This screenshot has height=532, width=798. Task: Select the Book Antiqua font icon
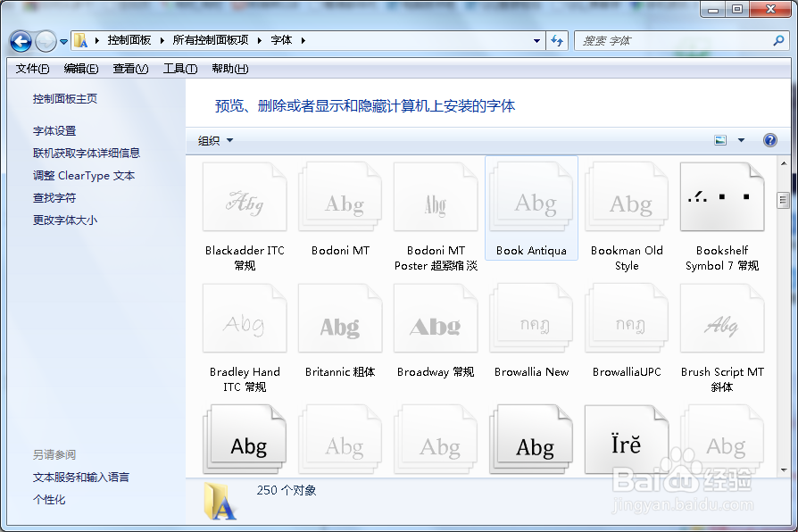coord(531,197)
